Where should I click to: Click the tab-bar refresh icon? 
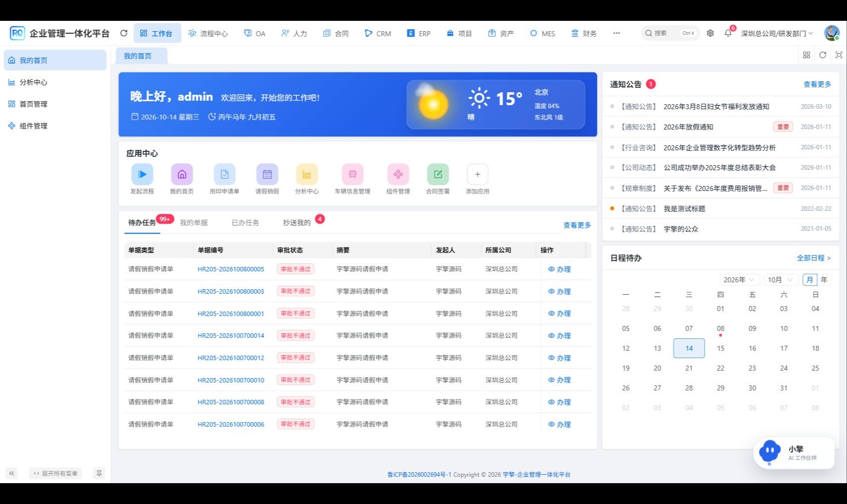tap(823, 55)
